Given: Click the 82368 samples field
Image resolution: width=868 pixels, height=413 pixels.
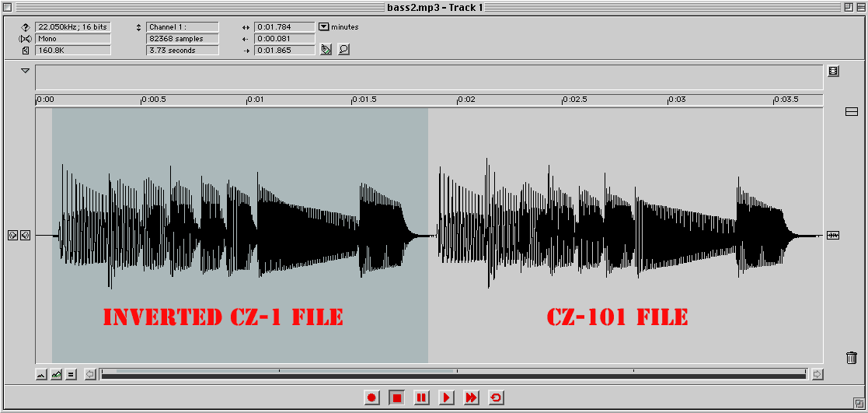Looking at the screenshot, I should (183, 39).
